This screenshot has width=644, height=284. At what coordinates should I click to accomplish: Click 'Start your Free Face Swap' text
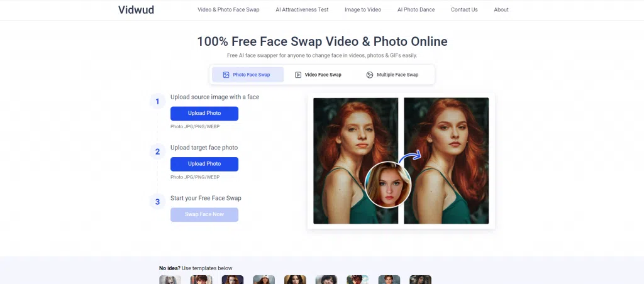pos(206,198)
